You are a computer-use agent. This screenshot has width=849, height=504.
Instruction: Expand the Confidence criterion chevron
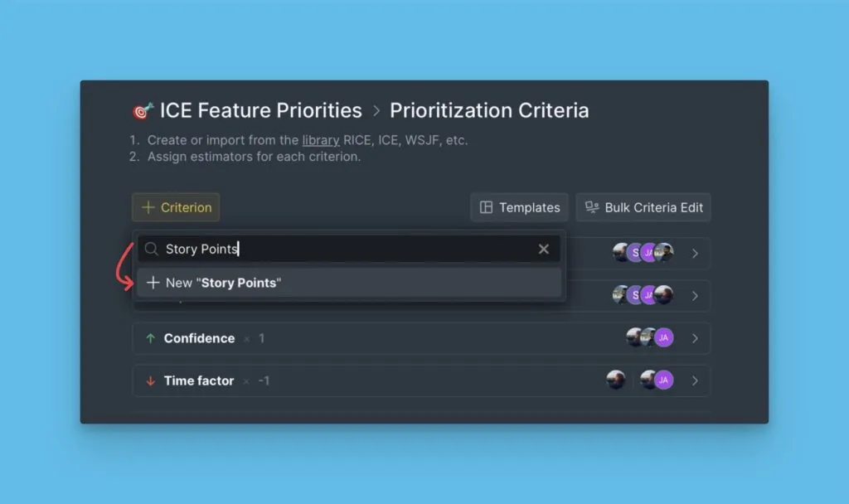click(x=695, y=338)
